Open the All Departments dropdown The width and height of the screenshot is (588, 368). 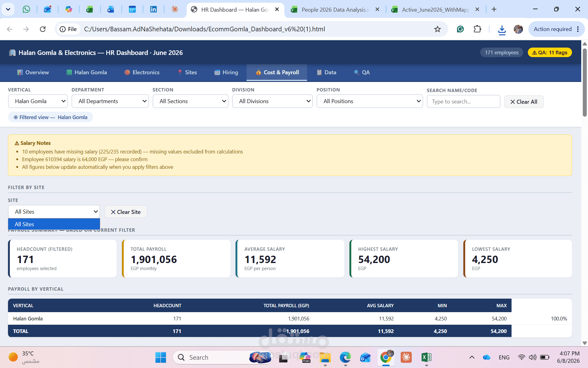(x=110, y=101)
